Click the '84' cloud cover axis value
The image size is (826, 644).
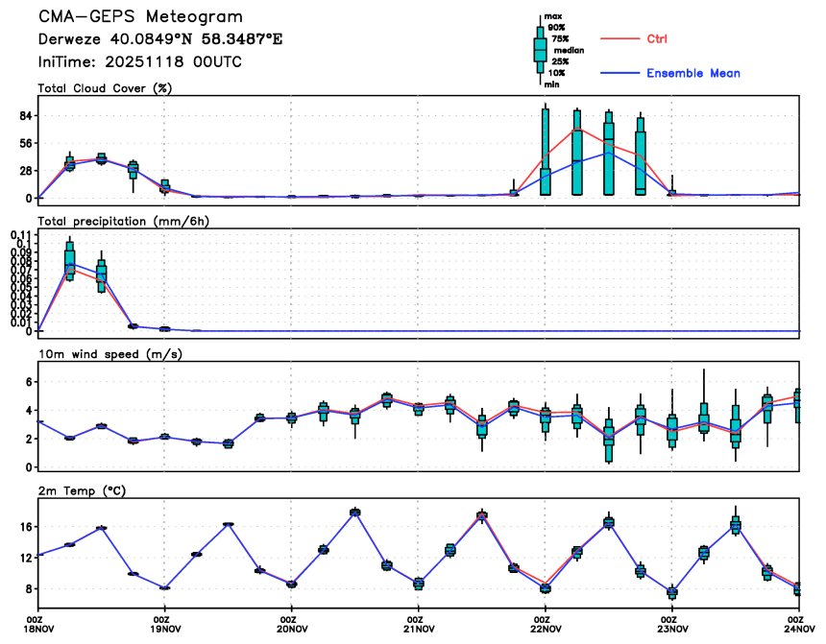pyautogui.click(x=25, y=116)
